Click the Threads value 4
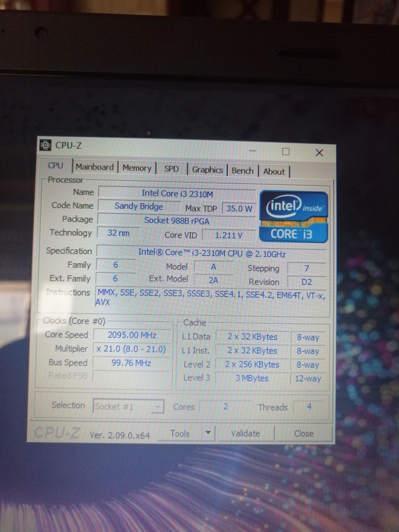Image resolution: width=399 pixels, height=532 pixels. [x=309, y=406]
